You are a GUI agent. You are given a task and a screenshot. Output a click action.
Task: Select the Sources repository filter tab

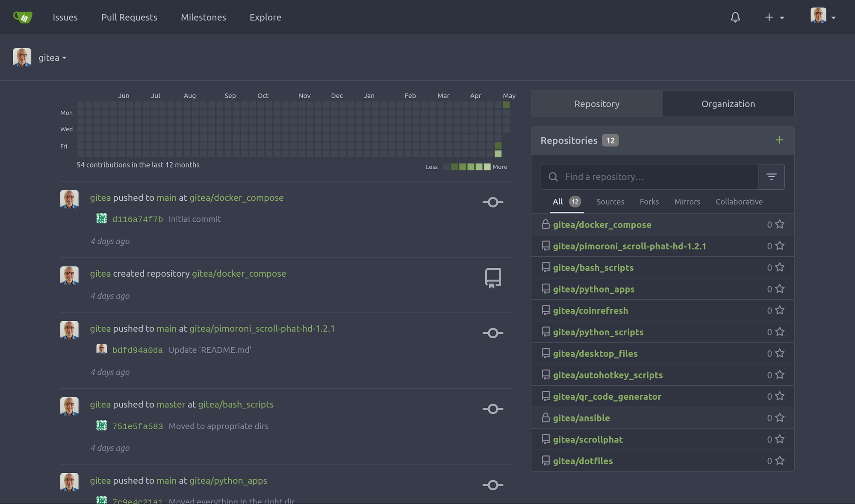[610, 202]
